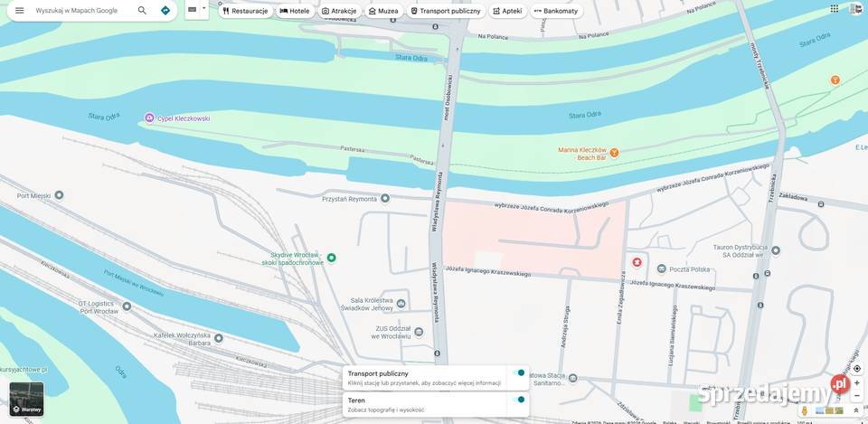This screenshot has width=868, height=424.
Task: Select the Port Miejski map marker
Action: coord(59,195)
